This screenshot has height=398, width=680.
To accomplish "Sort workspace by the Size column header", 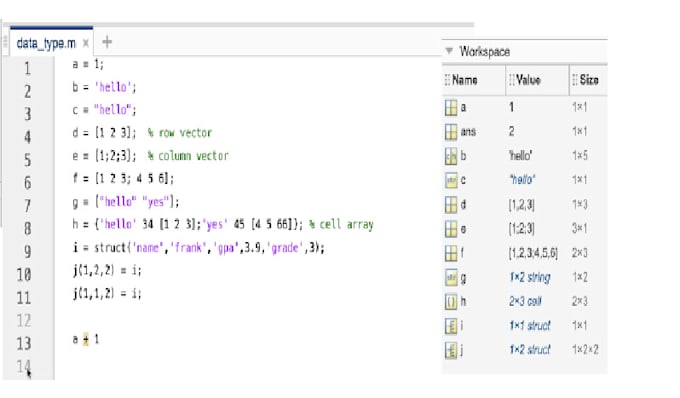I will pos(589,80).
